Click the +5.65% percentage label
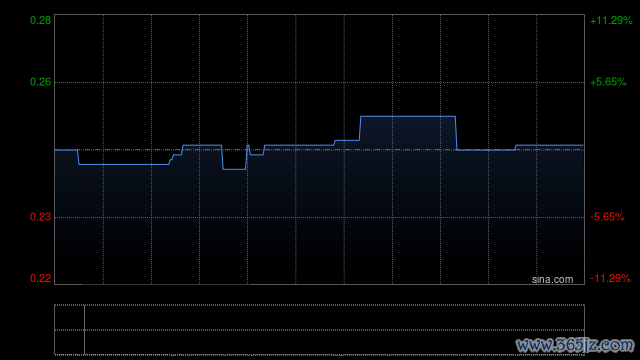 608,82
